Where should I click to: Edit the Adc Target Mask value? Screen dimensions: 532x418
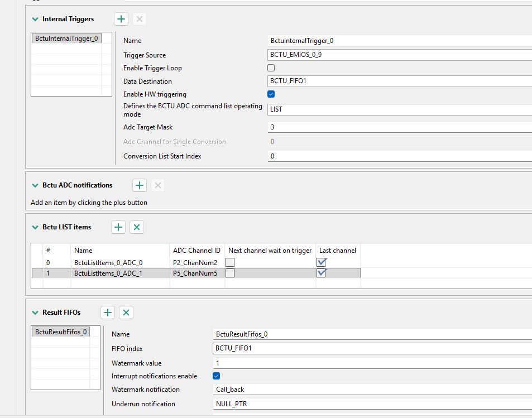400,127
